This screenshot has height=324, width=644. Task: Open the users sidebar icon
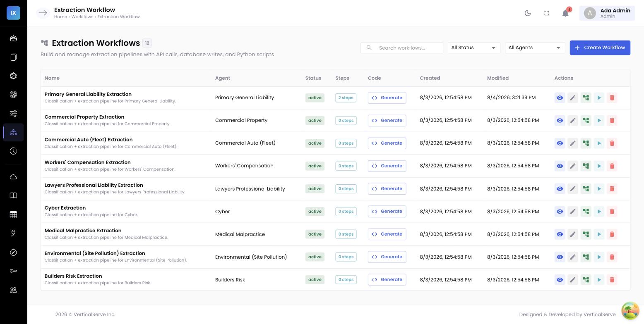point(13,290)
